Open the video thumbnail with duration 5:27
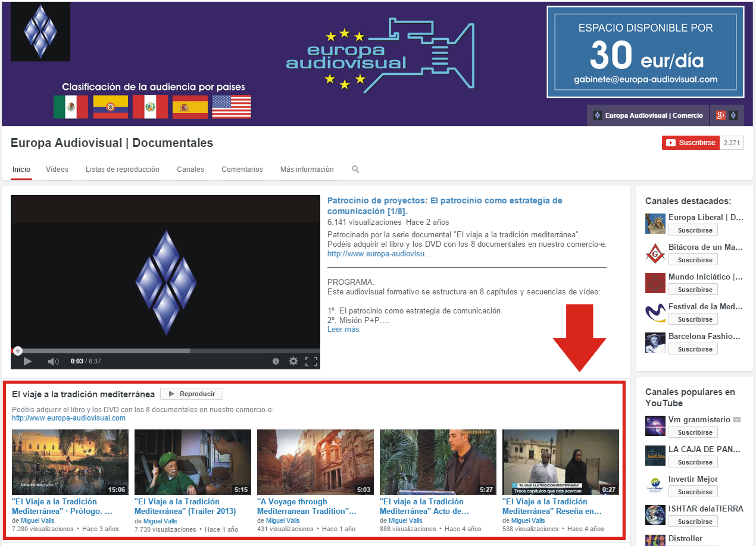Image resolution: width=756 pixels, height=546 pixels. point(438,462)
